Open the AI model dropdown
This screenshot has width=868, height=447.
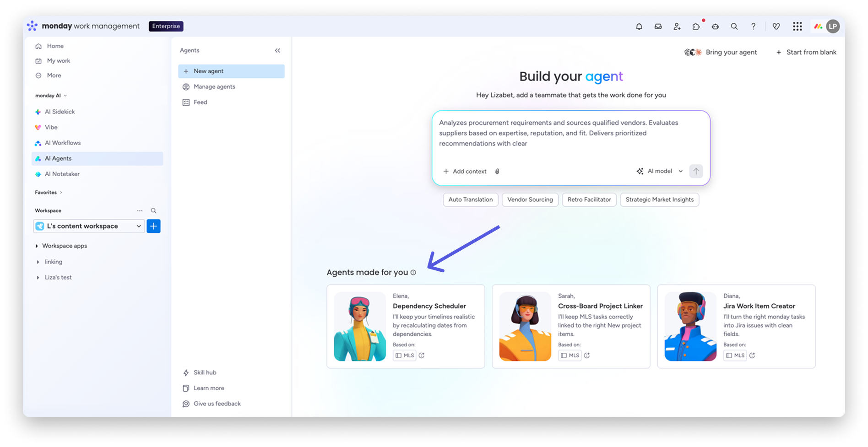(660, 171)
